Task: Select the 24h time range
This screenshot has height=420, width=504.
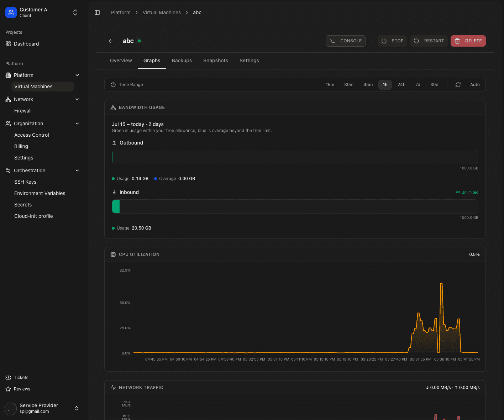Action: click(x=401, y=85)
